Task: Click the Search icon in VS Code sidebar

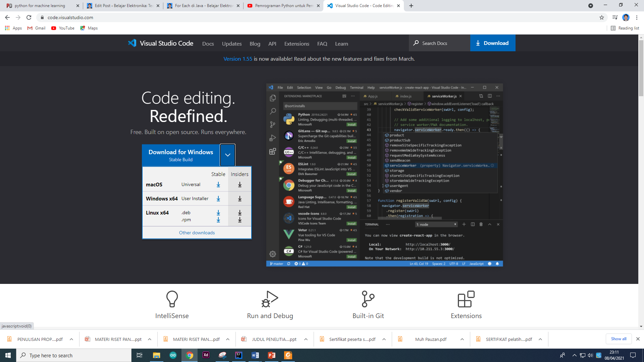Action: (x=273, y=111)
